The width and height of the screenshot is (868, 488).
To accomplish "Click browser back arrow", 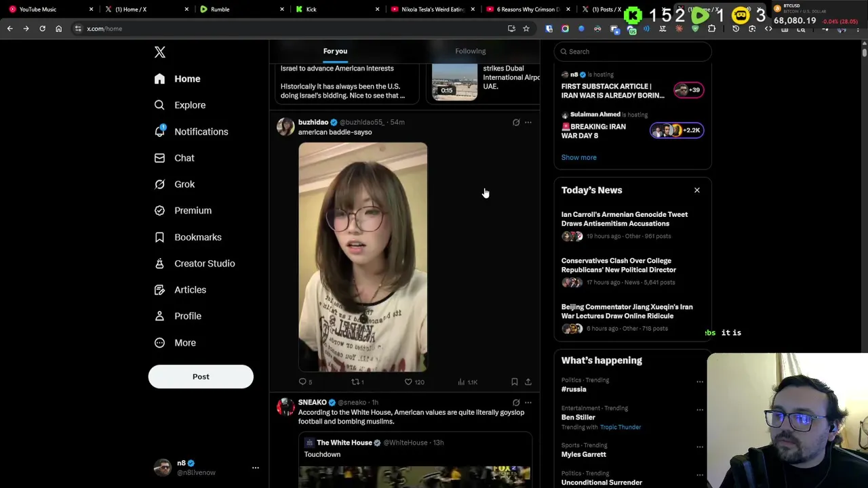I will coord(9,28).
